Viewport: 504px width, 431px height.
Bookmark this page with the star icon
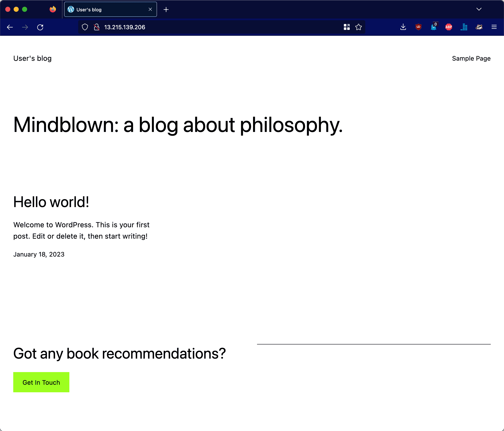click(x=359, y=27)
